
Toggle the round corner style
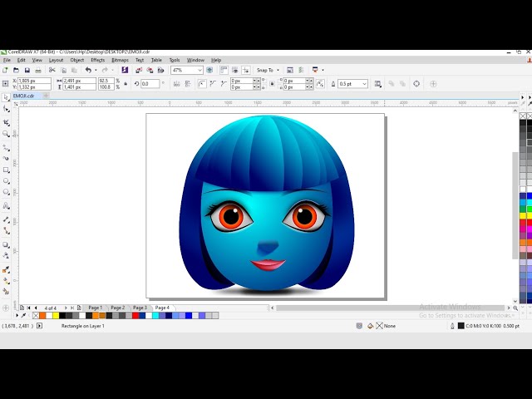[x=202, y=84]
